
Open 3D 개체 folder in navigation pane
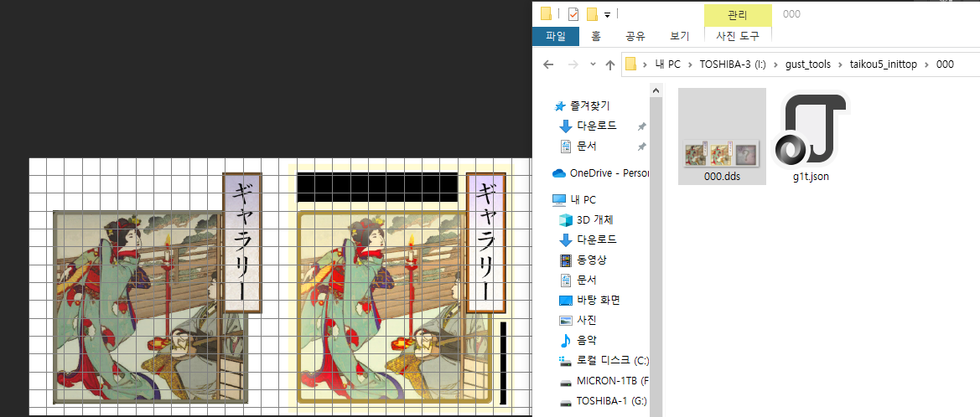click(596, 219)
